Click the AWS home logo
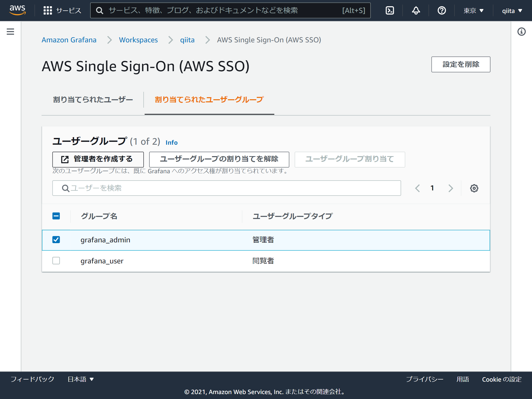Image resolution: width=532 pixels, height=399 pixels. point(17,10)
